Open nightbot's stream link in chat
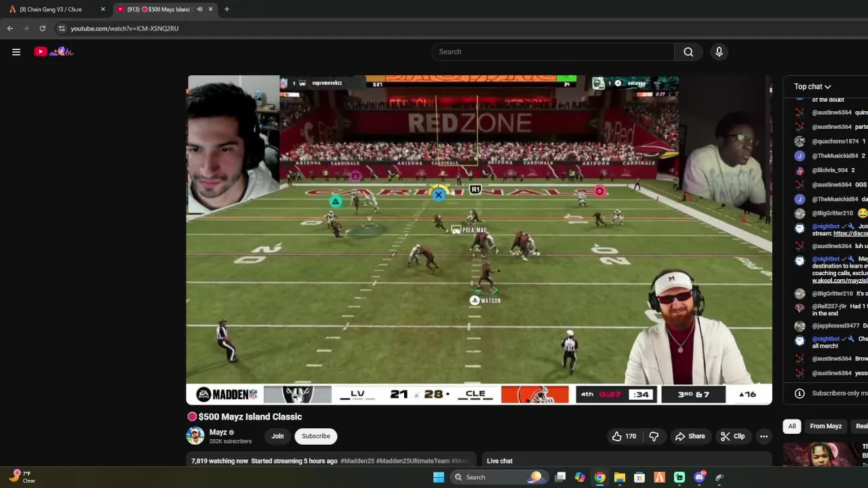This screenshot has height=488, width=868. tap(850, 234)
